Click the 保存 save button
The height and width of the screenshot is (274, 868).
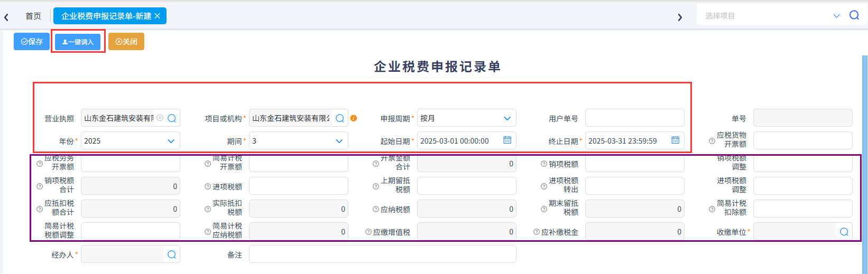pyautogui.click(x=32, y=42)
